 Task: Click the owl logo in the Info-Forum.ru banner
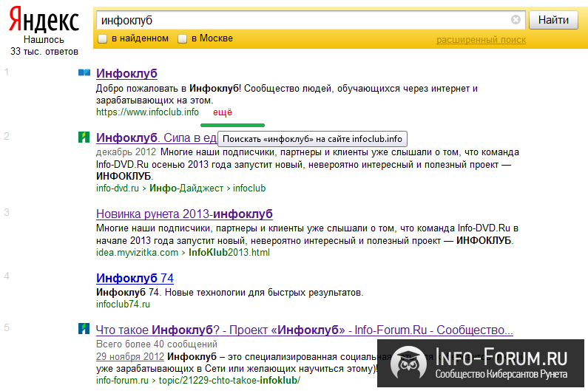408,363
